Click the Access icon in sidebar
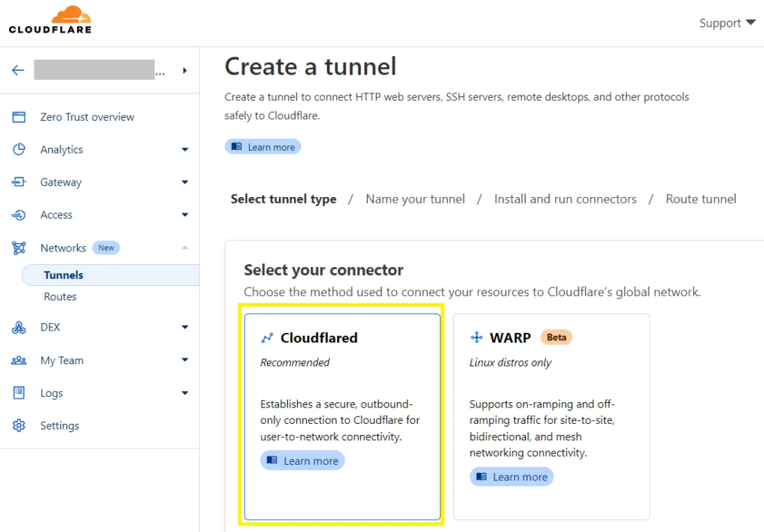Screen dimensions: 764x532 tap(19, 215)
